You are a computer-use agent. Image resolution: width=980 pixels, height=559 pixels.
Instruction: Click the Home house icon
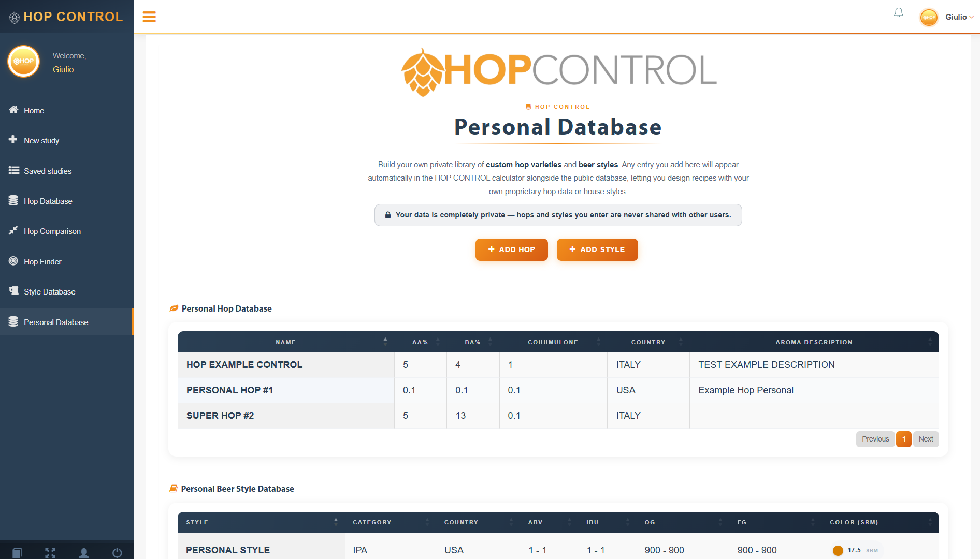13,110
